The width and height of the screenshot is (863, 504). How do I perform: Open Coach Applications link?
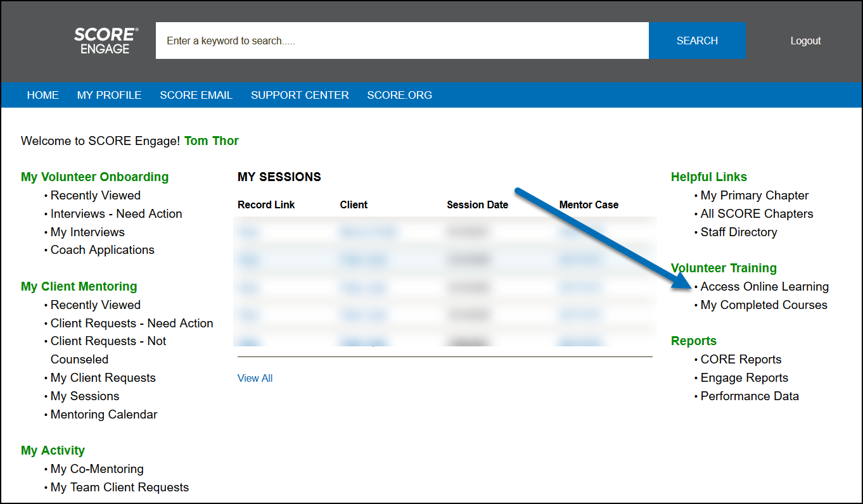[x=103, y=249]
